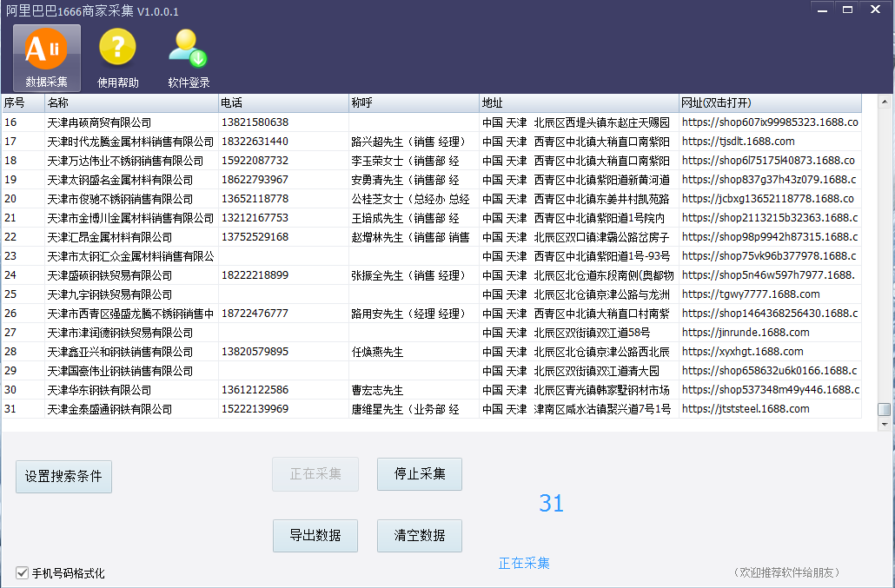The image size is (895, 588).
Task: Click phone number 18722476777
Action: (255, 314)
